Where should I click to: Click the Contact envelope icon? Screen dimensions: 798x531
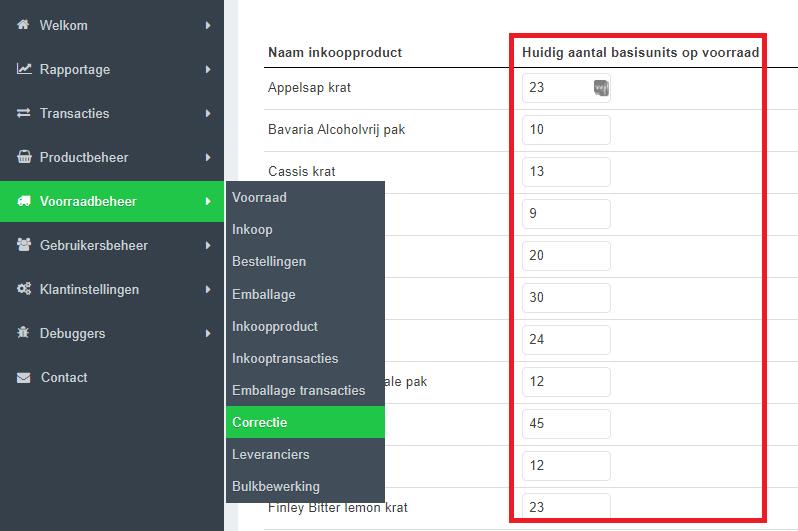23,377
